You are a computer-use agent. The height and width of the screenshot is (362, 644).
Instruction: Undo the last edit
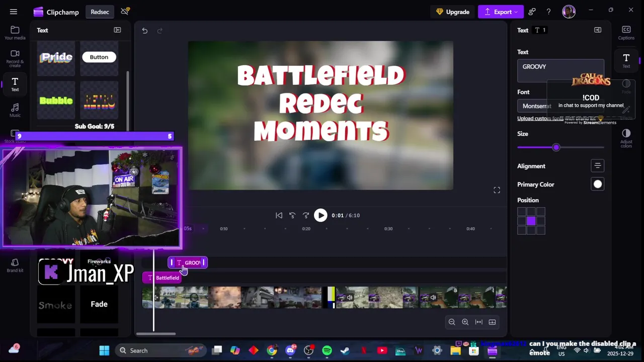pyautogui.click(x=145, y=31)
